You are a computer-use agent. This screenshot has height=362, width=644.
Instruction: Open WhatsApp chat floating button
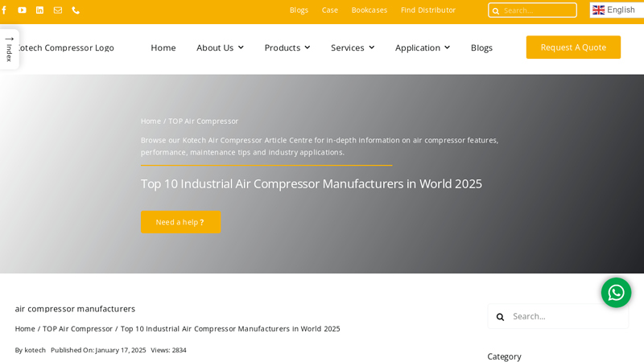pyautogui.click(x=616, y=293)
